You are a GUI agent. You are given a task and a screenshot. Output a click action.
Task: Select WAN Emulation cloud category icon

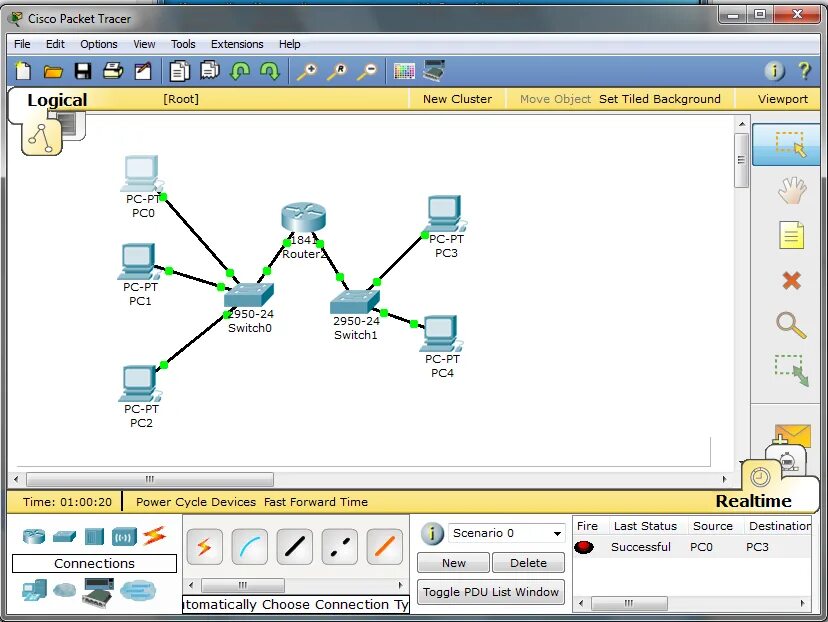click(x=64, y=590)
